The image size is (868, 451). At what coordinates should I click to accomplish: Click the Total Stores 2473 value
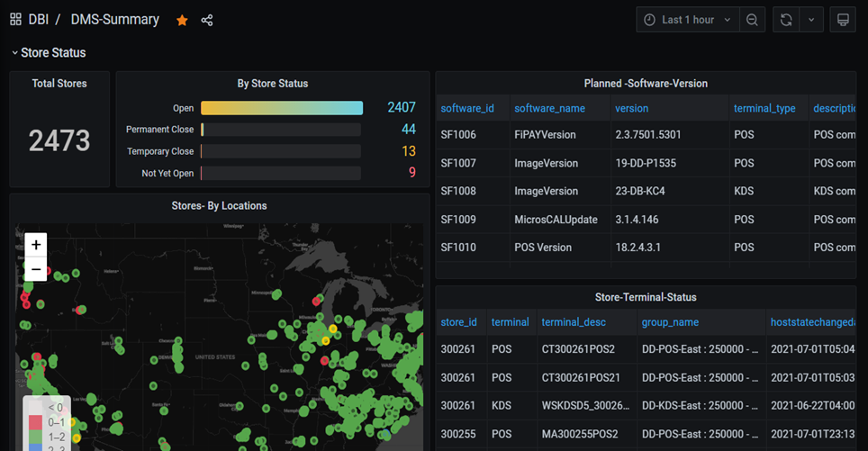[59, 140]
